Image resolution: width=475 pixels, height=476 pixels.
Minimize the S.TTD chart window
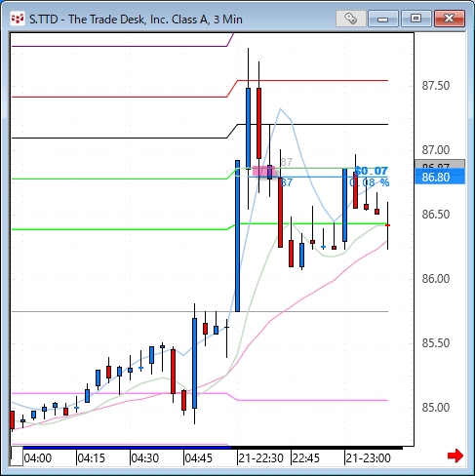(x=383, y=19)
